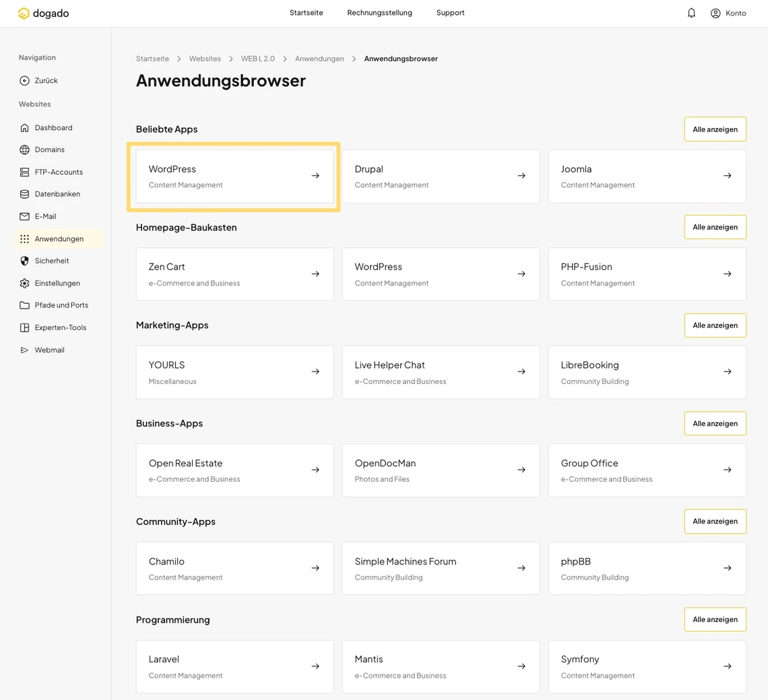Screen dimensions: 768x700
Task: Select Rechnungsstellung in the top navigation
Action: pyautogui.click(x=379, y=13)
